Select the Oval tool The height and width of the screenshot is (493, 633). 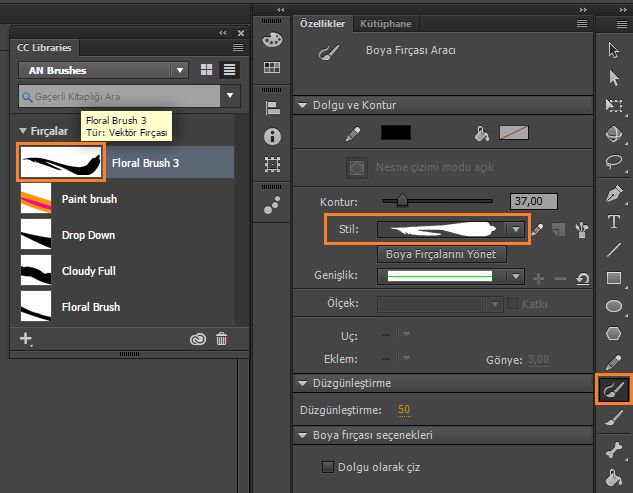pos(614,306)
